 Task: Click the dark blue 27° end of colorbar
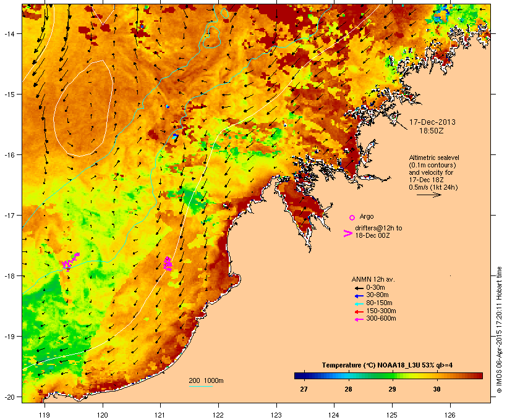click(299, 376)
